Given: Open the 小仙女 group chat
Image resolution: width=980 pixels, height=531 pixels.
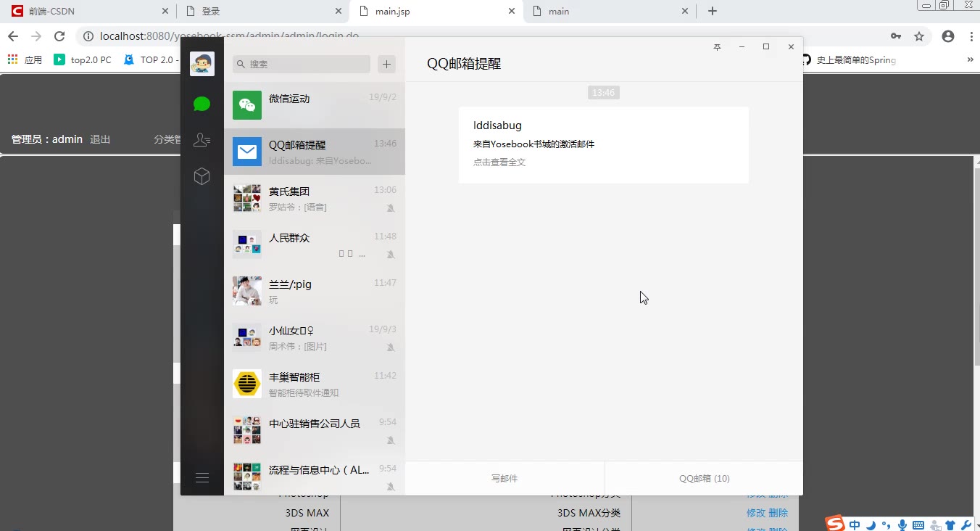Looking at the screenshot, I should coord(315,337).
